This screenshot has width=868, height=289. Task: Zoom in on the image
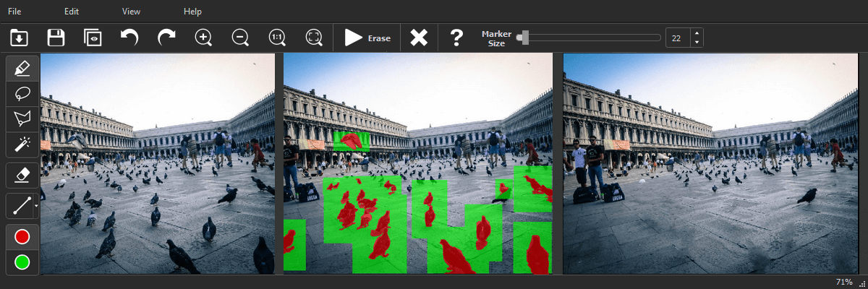coord(204,38)
